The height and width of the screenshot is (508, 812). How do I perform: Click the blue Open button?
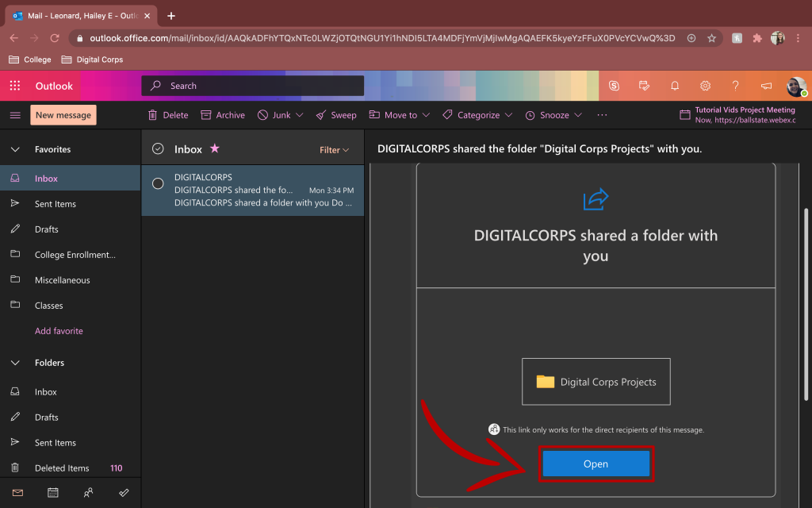pyautogui.click(x=596, y=464)
